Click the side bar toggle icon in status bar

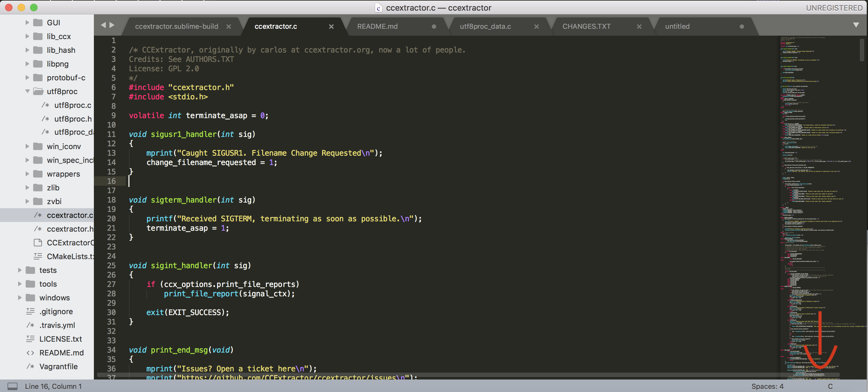pos(13,386)
